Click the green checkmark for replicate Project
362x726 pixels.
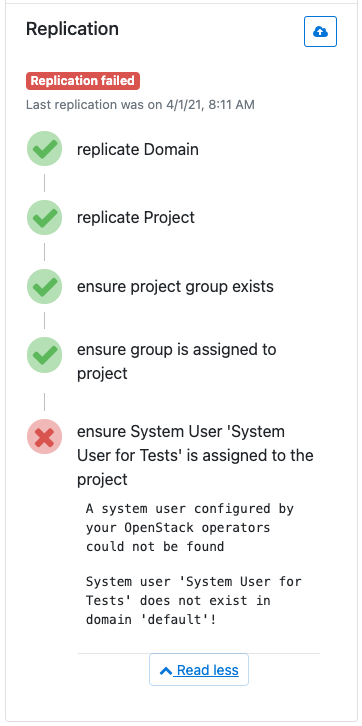[44, 218]
